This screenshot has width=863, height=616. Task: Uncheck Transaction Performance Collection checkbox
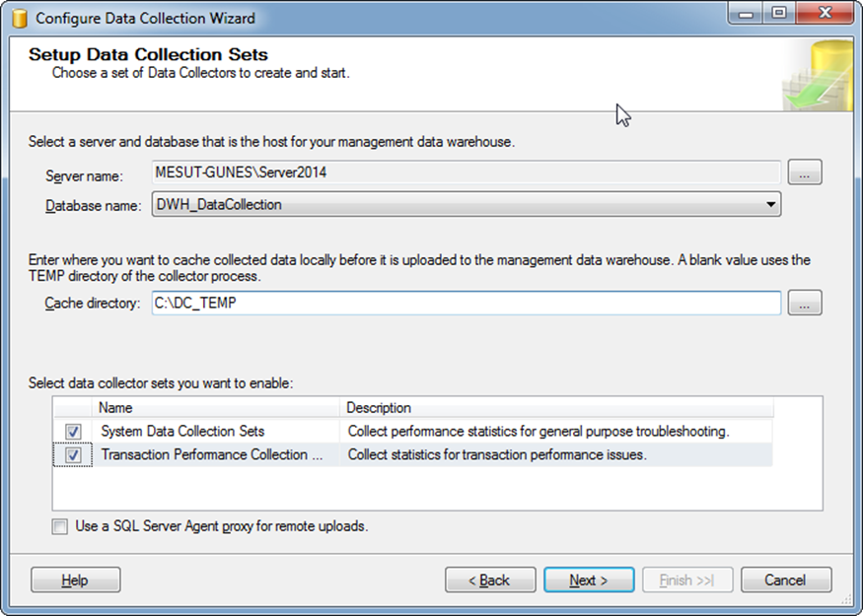(x=73, y=455)
